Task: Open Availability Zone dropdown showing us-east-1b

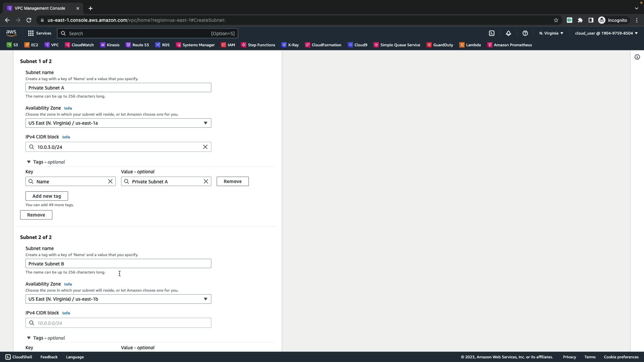Action: click(x=118, y=299)
